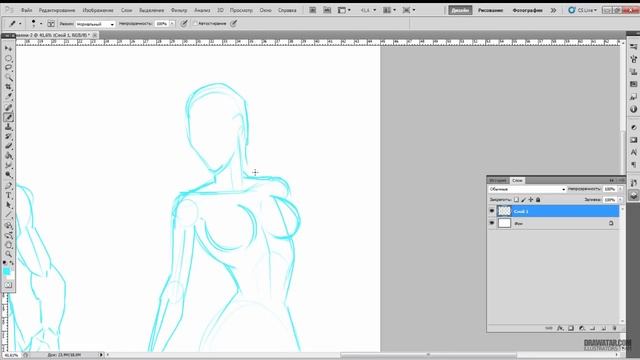Select the Move tool in toolbox
This screenshot has width=640, height=360.
click(x=8, y=49)
